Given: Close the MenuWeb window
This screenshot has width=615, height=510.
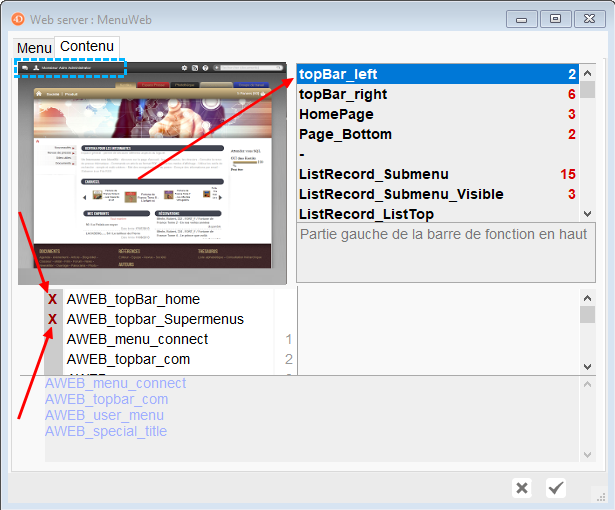Looking at the screenshot, I should pos(590,19).
